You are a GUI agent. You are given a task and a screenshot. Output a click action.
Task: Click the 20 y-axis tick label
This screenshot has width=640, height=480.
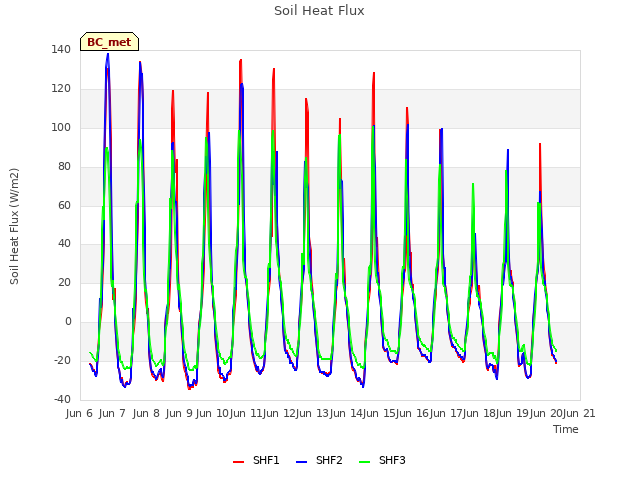63,282
